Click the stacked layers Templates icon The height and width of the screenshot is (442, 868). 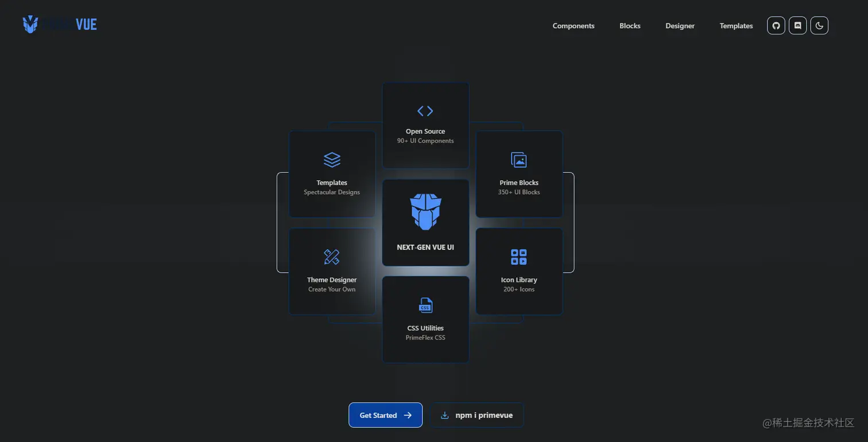pos(332,160)
